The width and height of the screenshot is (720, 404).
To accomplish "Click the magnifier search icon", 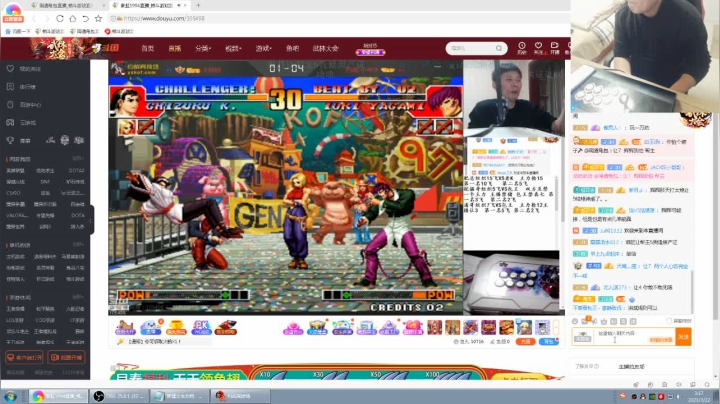I will 499,48.
